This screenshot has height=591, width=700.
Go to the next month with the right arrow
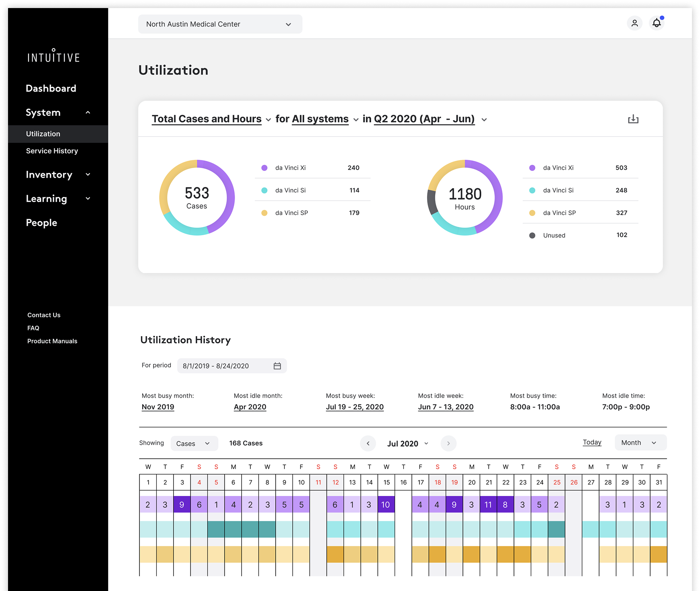(448, 443)
